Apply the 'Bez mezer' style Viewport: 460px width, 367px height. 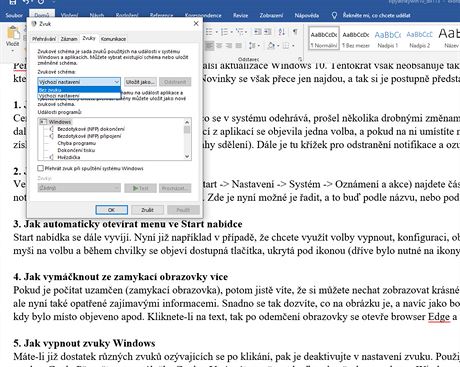click(356, 39)
